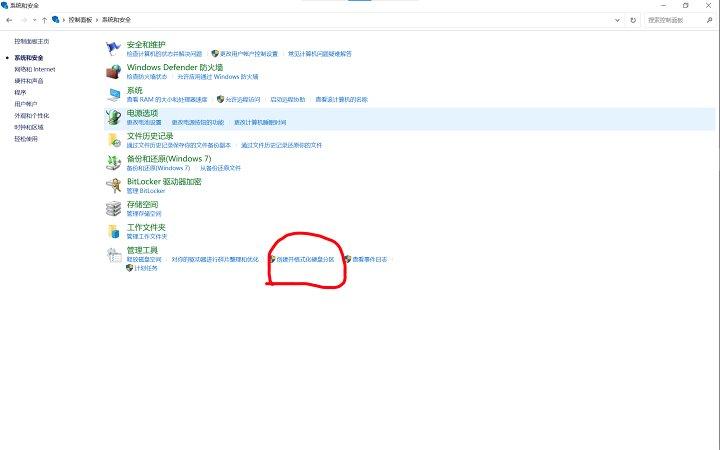Click the Windows Defender 防火墙 brick wall icon
The width and height of the screenshot is (720, 450).
coord(113,71)
